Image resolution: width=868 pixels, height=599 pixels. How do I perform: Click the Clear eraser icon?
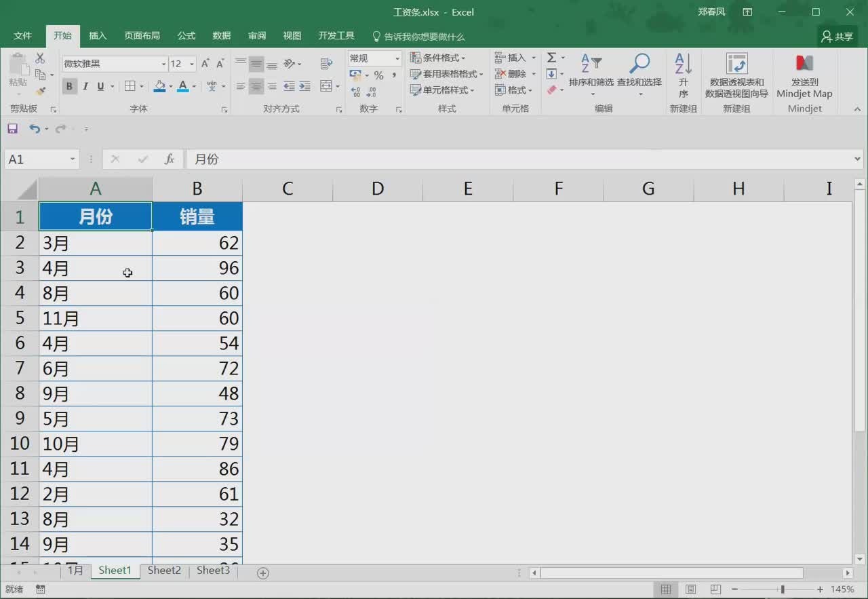click(552, 90)
